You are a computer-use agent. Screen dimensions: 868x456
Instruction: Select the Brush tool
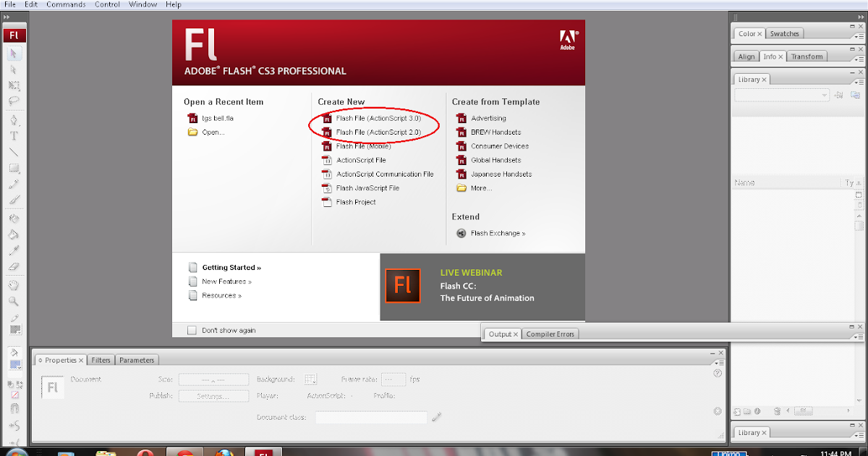[x=14, y=200]
